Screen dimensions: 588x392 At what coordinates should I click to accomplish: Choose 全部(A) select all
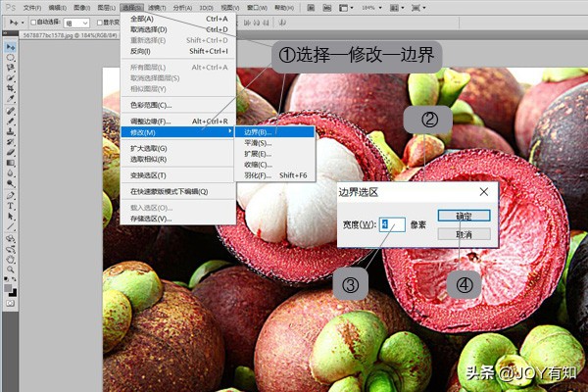(x=178, y=19)
